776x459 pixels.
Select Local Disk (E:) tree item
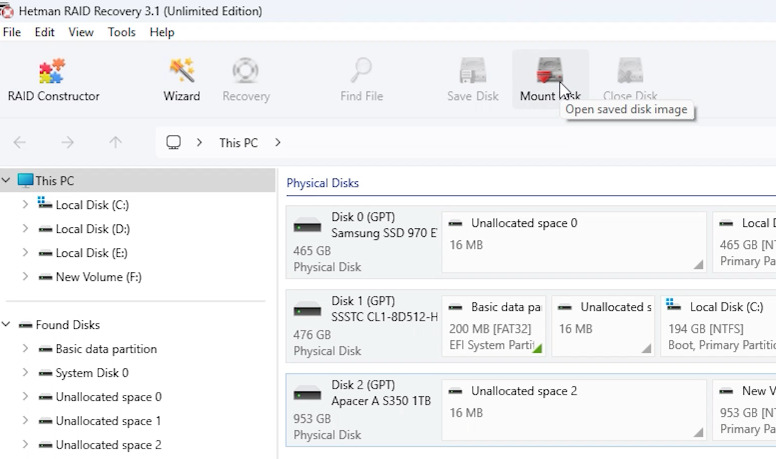point(92,253)
